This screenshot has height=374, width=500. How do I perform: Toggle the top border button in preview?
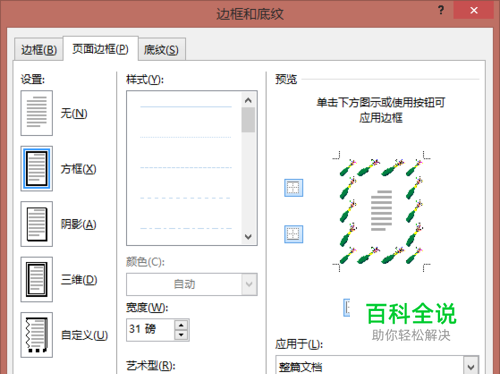tap(293, 188)
